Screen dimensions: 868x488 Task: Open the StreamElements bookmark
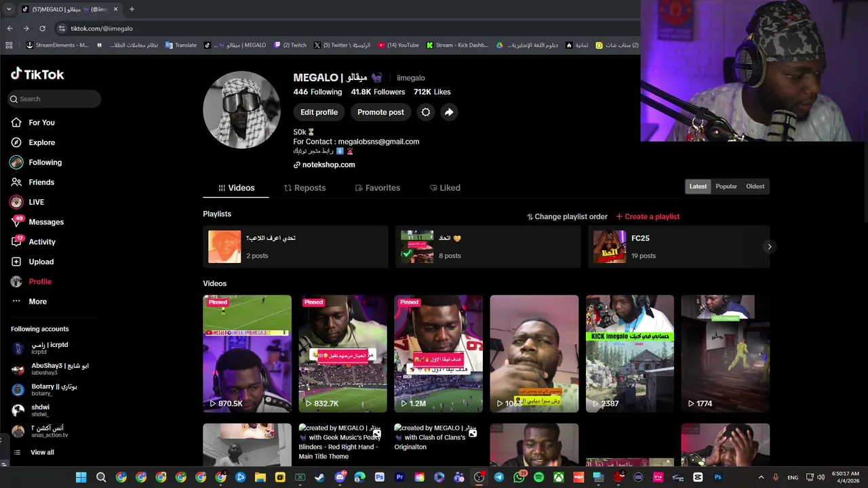pos(57,45)
